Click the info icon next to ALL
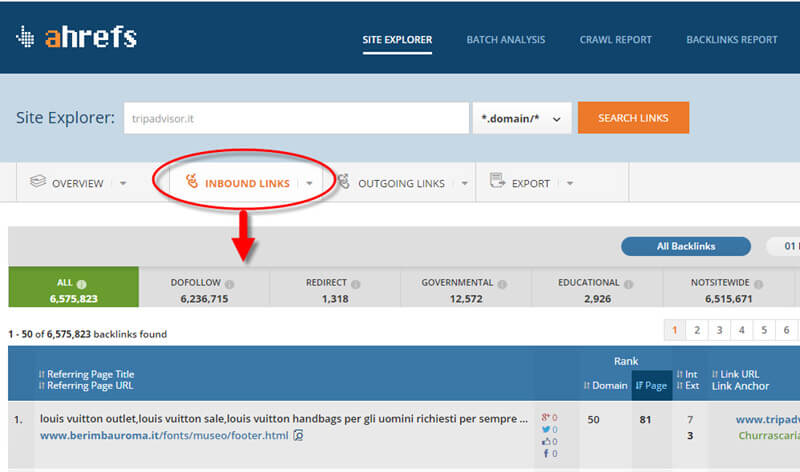 click(82, 284)
